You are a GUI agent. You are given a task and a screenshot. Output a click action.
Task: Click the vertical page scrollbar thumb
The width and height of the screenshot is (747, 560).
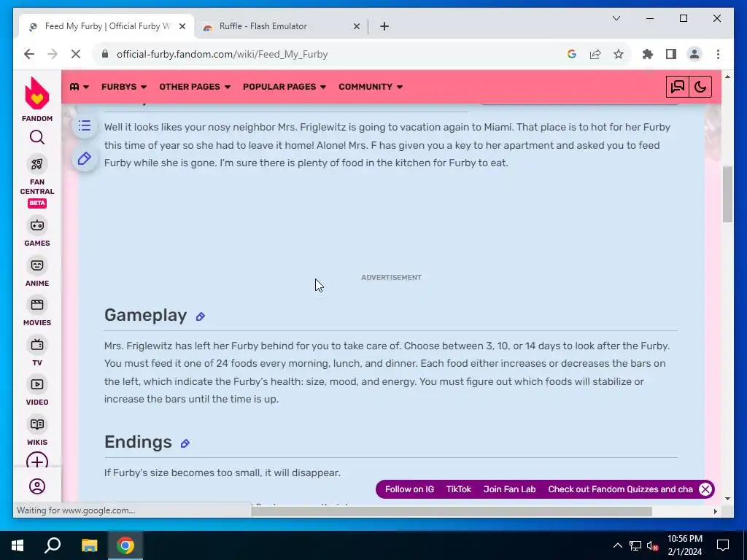(x=727, y=194)
